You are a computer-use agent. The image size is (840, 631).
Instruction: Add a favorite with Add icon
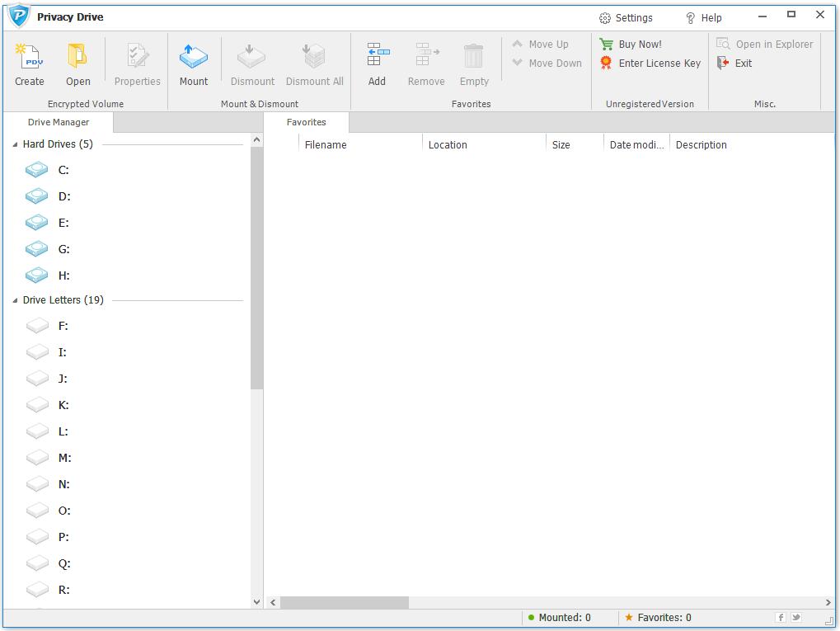(378, 55)
